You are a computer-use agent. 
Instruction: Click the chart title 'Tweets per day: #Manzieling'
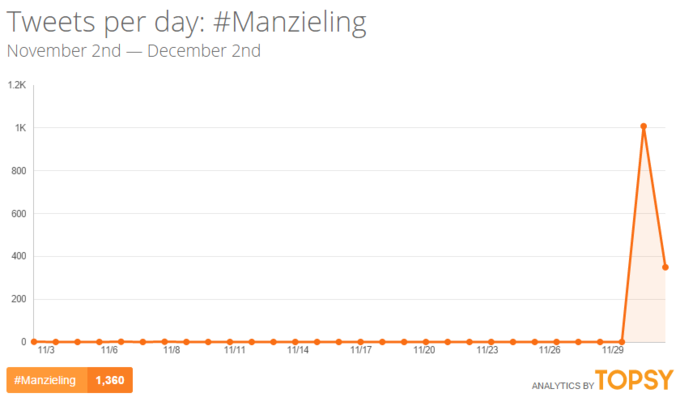(x=184, y=22)
